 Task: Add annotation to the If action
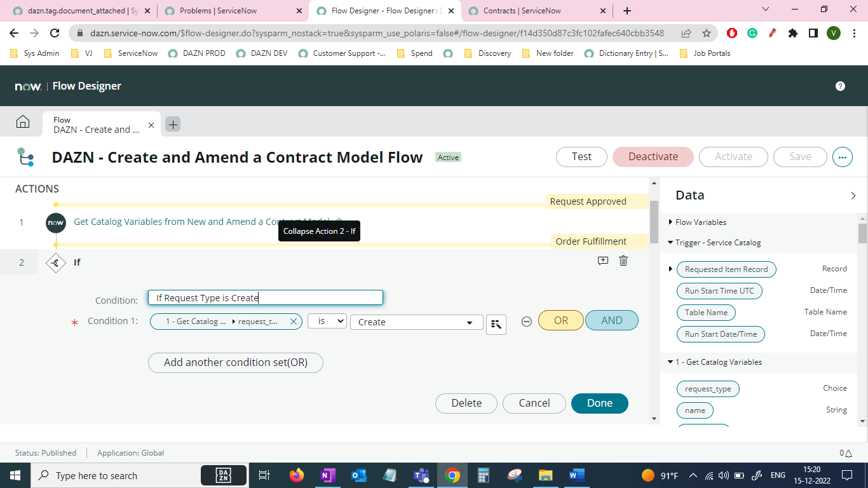click(x=603, y=261)
